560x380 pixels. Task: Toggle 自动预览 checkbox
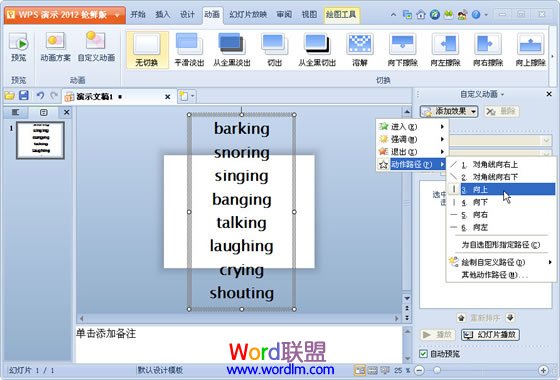423,354
